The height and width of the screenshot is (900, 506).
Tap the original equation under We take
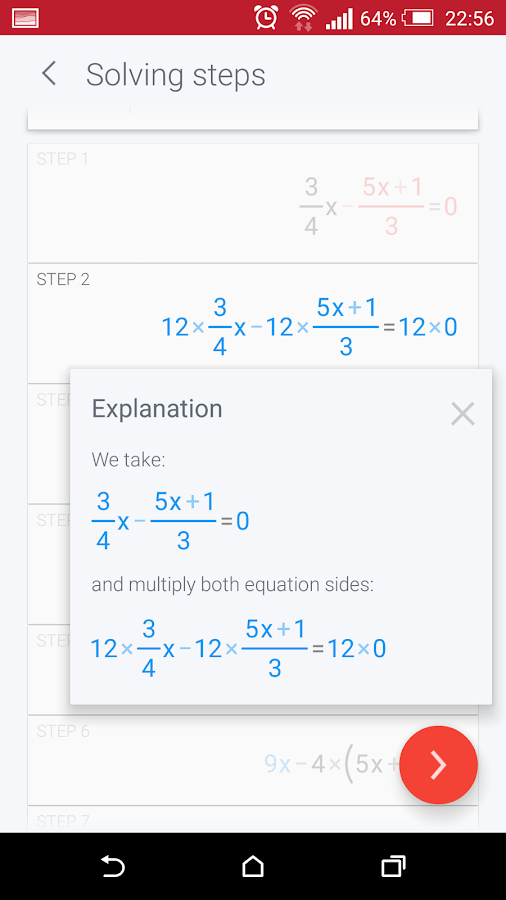tap(170, 521)
